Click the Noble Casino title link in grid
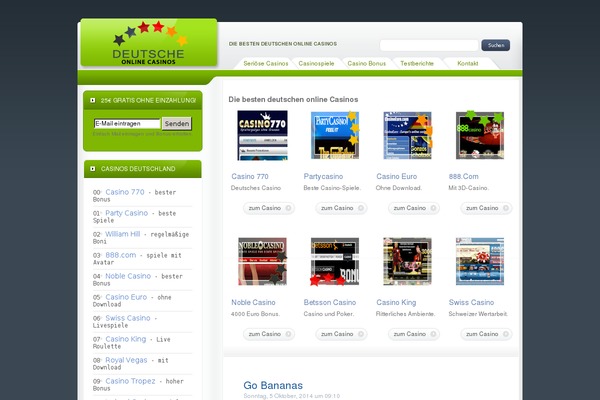 [253, 302]
